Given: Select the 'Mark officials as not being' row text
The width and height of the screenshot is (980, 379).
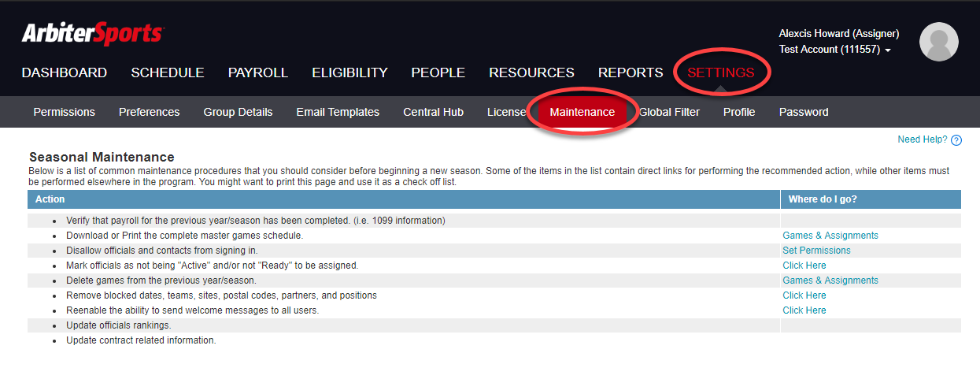Looking at the screenshot, I should [x=212, y=266].
